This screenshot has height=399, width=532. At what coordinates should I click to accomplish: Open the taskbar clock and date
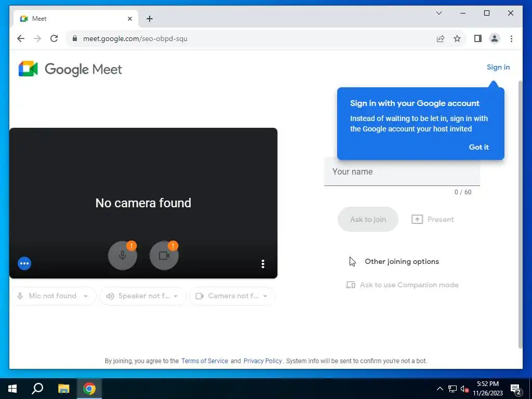pyautogui.click(x=488, y=389)
